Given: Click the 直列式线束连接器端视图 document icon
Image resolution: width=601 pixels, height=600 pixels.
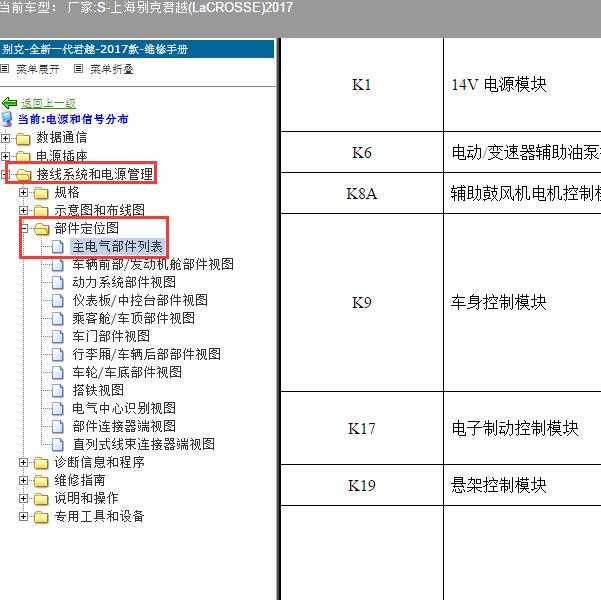Looking at the screenshot, I should click(x=58, y=445).
